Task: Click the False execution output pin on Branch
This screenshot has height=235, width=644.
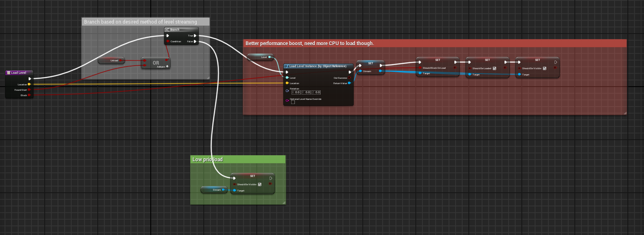Action: coord(195,41)
